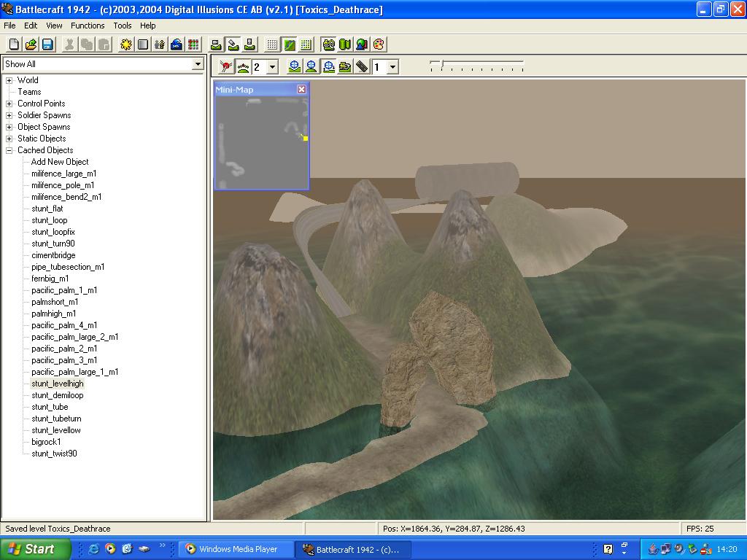Toggle the pencil-on-terrain edit mode button

coord(233,44)
